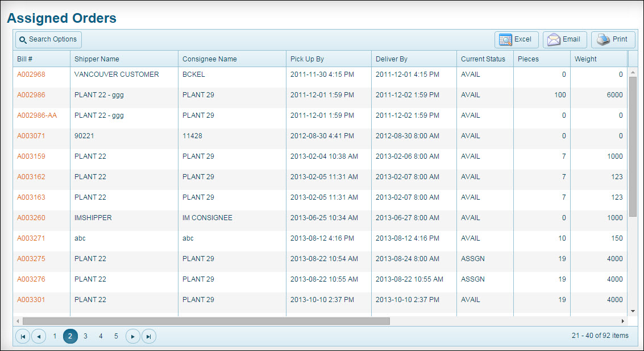Click the Assigned Orders heading
The width and height of the screenshot is (644, 351).
click(61, 18)
